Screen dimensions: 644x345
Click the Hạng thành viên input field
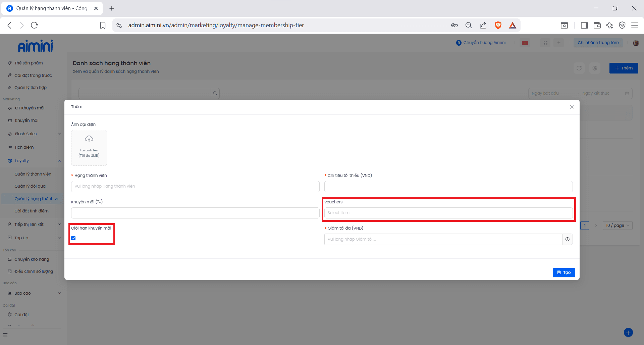tap(195, 187)
